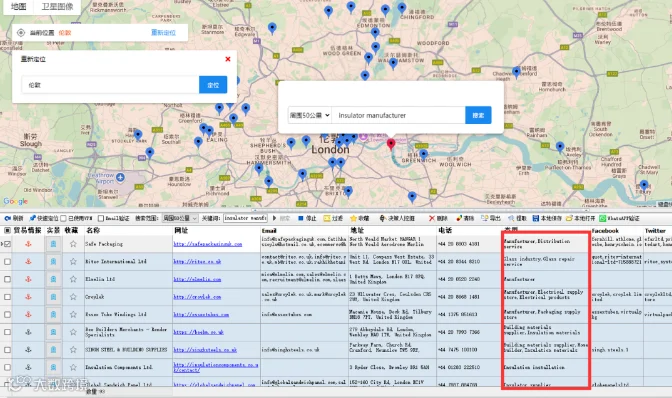Image resolution: width=672 pixels, height=398 pixels.
Task: Click the Google logo on the map
Action: 15,201
